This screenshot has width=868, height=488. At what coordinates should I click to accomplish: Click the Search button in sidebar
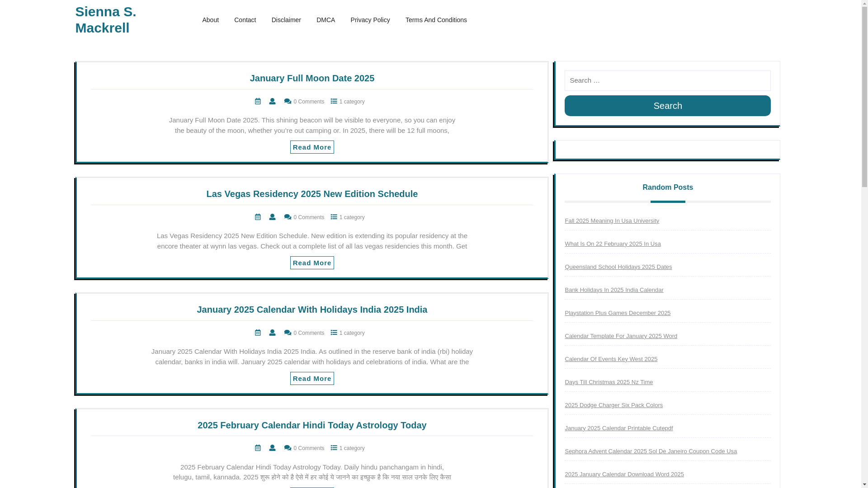(x=667, y=106)
